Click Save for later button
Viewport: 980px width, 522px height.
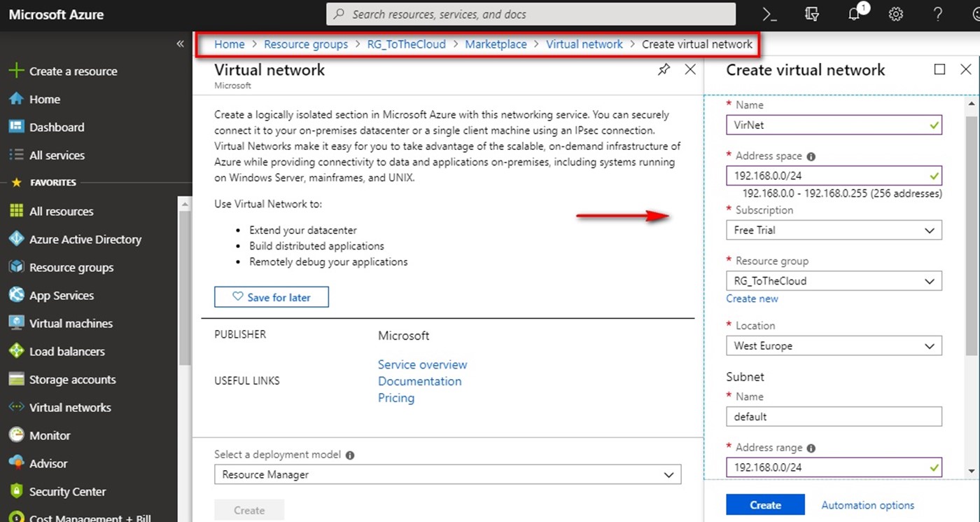pos(272,297)
